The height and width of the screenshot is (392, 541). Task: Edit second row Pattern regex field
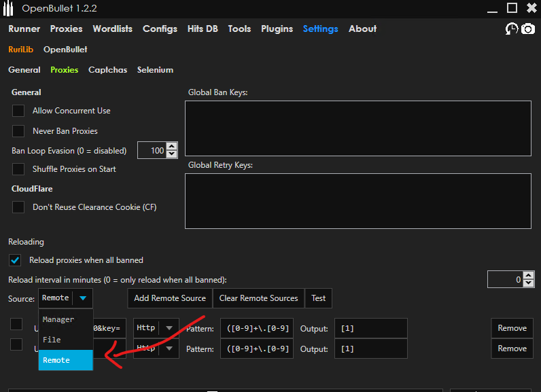click(x=257, y=349)
